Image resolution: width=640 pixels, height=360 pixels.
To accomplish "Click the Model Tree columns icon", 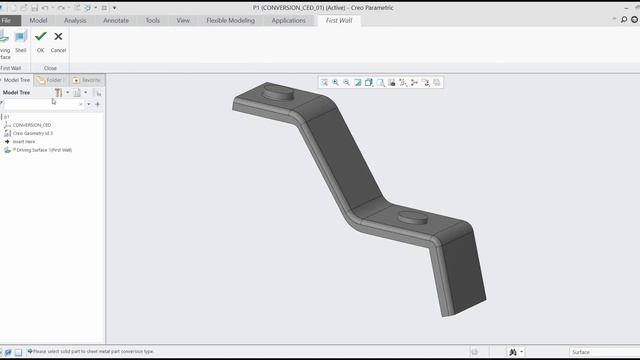I will [97, 93].
